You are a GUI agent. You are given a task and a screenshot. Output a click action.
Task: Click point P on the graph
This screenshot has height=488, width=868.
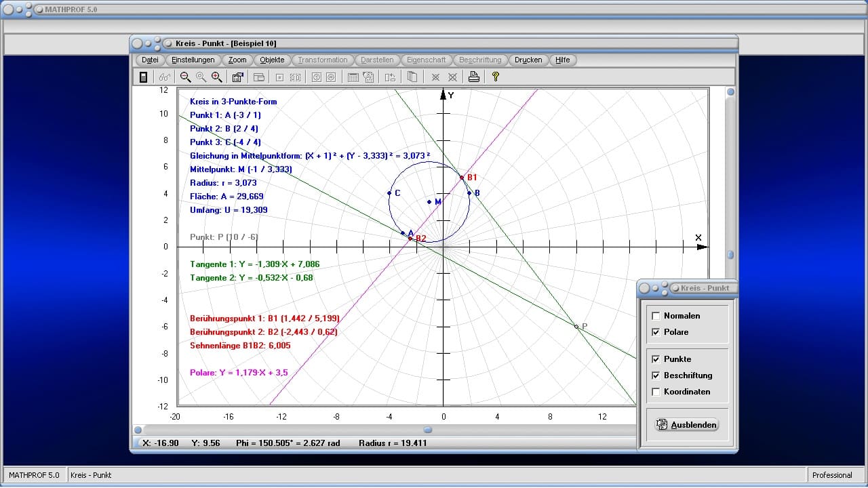click(576, 327)
